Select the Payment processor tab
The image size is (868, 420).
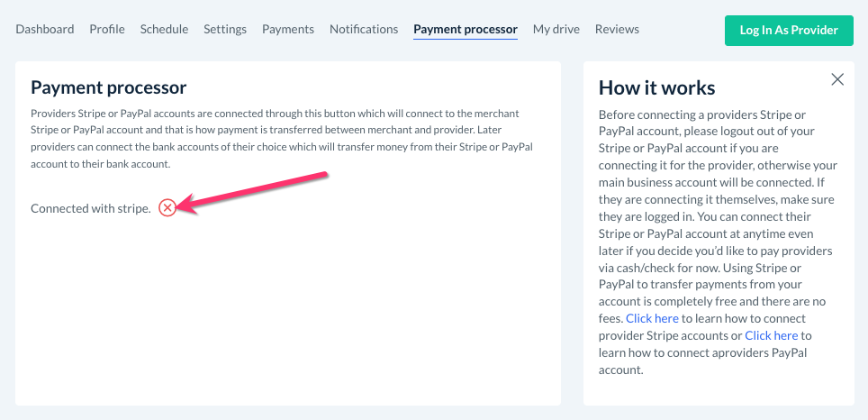coord(466,29)
